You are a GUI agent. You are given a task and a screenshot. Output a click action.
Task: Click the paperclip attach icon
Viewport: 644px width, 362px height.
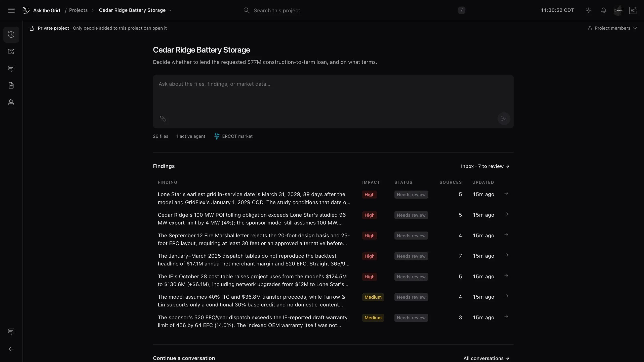pyautogui.click(x=163, y=119)
